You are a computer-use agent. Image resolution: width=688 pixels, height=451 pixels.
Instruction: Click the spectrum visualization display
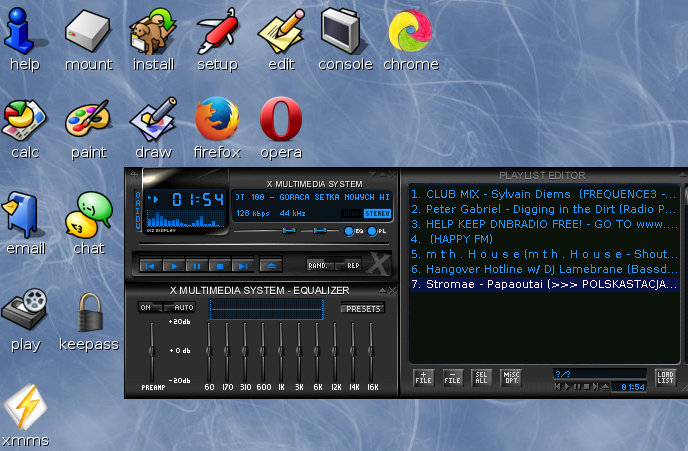[x=185, y=218]
